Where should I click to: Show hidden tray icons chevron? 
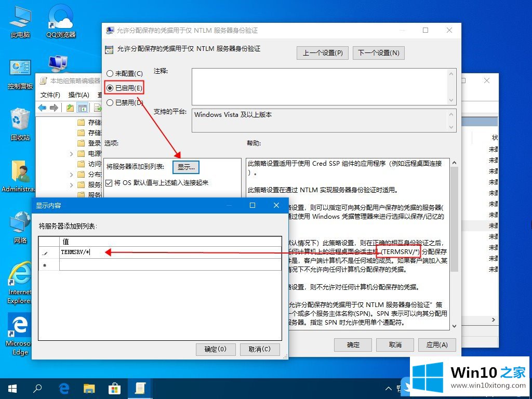click(389, 389)
